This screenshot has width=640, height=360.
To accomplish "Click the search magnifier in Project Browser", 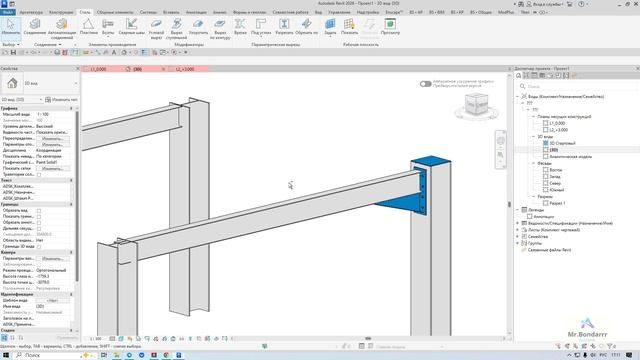I will tap(522, 87).
